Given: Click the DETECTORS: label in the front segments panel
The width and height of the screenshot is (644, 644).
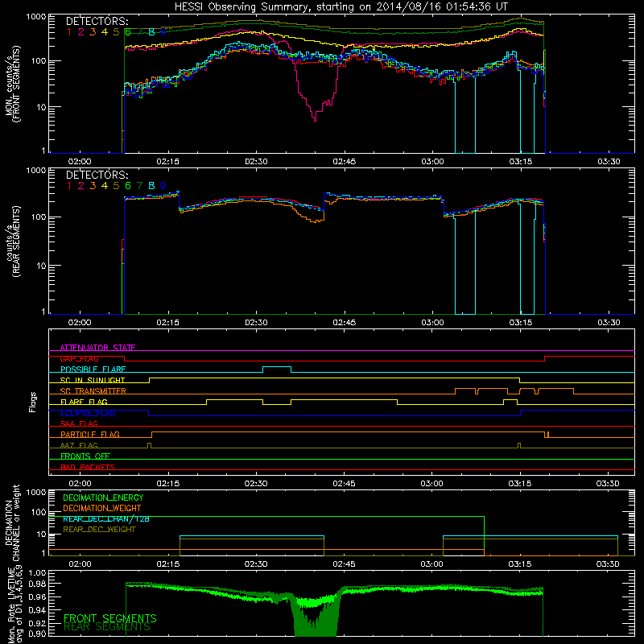Looking at the screenshot, I should pos(97,21).
